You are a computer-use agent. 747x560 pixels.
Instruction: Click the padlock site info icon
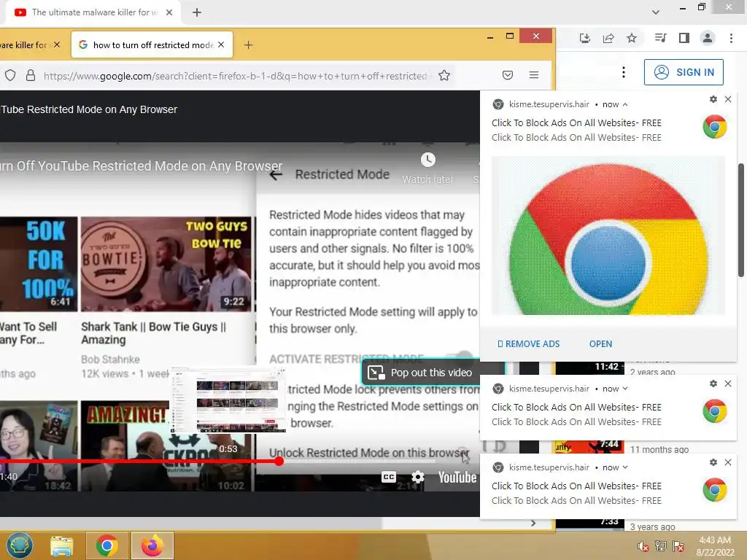(x=31, y=75)
